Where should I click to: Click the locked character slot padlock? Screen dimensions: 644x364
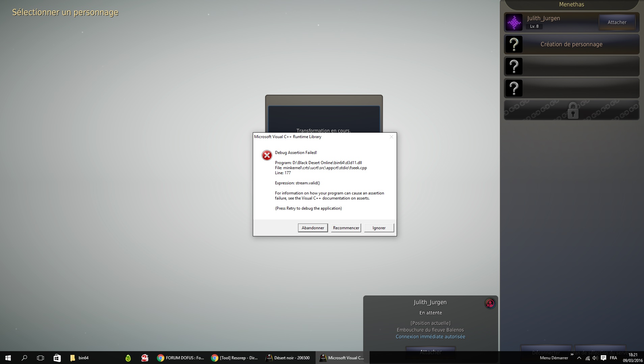click(x=572, y=110)
